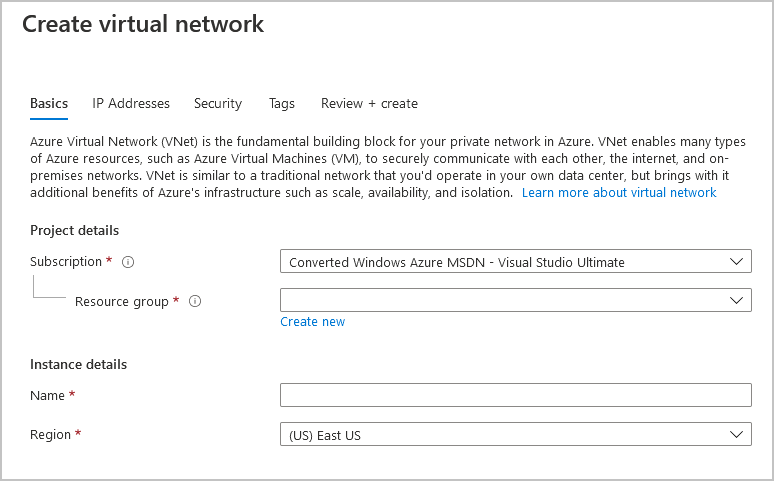
Task: Click the Project details heading
Action: [75, 231]
